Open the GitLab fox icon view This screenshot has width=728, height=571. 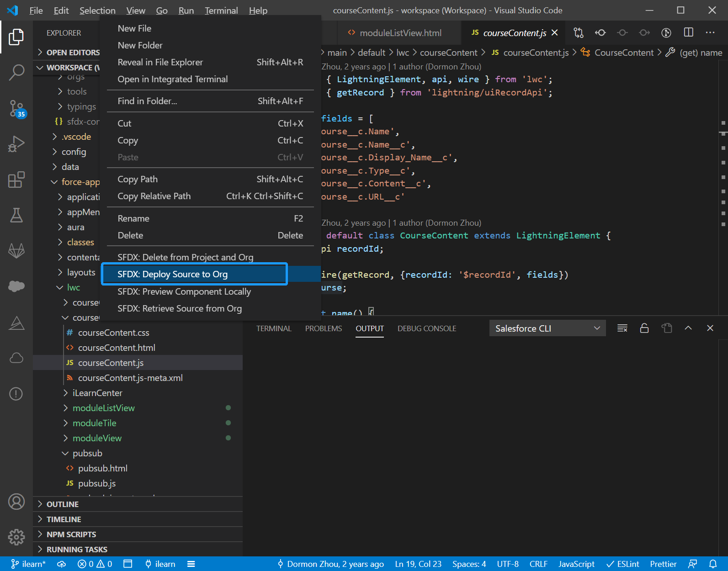16,251
